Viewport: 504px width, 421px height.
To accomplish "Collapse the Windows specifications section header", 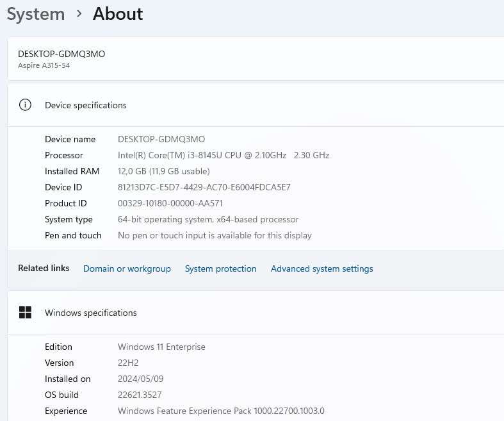I will click(x=256, y=313).
